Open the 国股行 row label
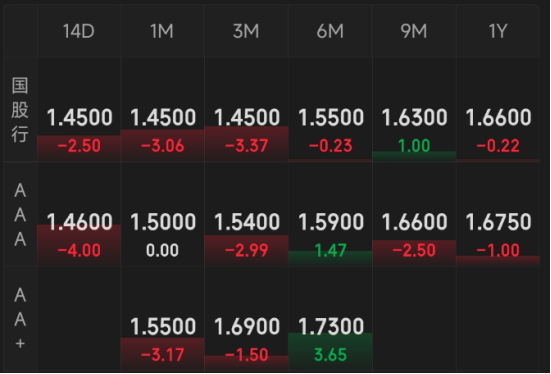 point(20,110)
